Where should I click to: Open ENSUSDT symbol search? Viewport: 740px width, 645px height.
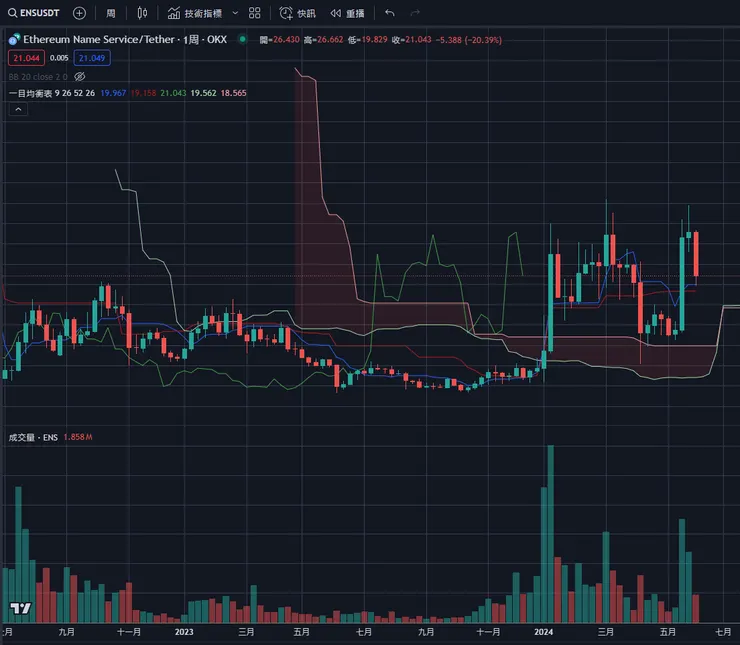point(34,13)
